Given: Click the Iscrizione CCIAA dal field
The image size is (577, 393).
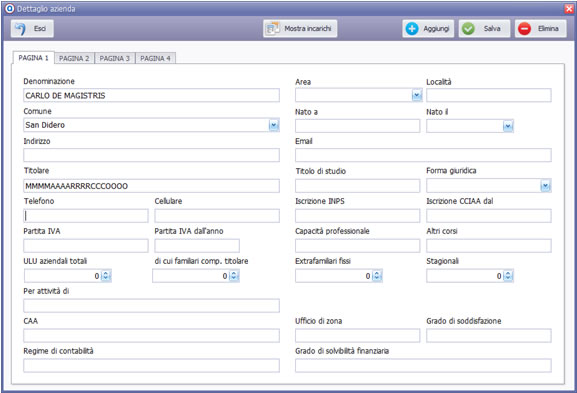Looking at the screenshot, I should pos(489,216).
